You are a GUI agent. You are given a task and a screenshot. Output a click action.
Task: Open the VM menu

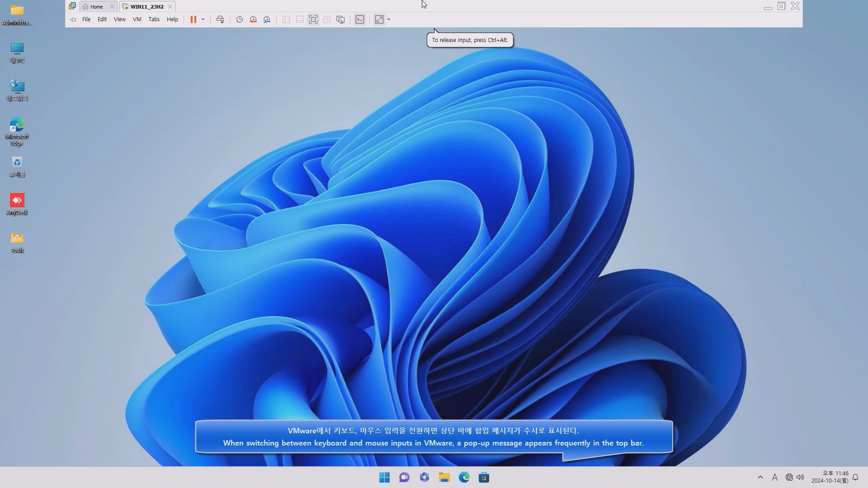pos(137,19)
